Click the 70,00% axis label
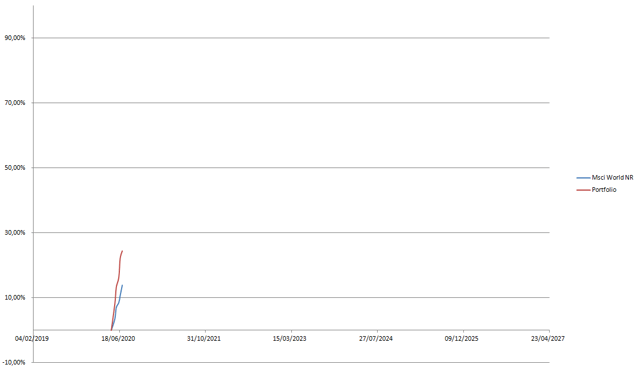Screen dimensions: 640x368 tap(15, 103)
